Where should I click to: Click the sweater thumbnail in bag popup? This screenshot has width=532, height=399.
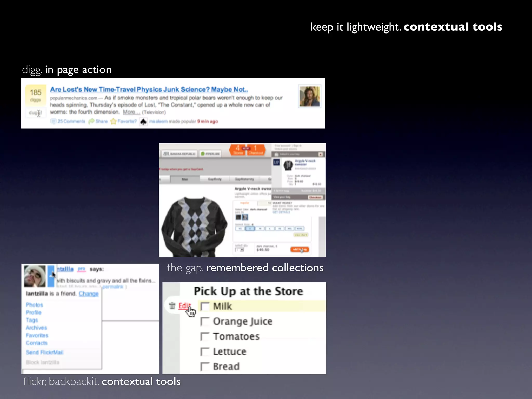tap(288, 166)
